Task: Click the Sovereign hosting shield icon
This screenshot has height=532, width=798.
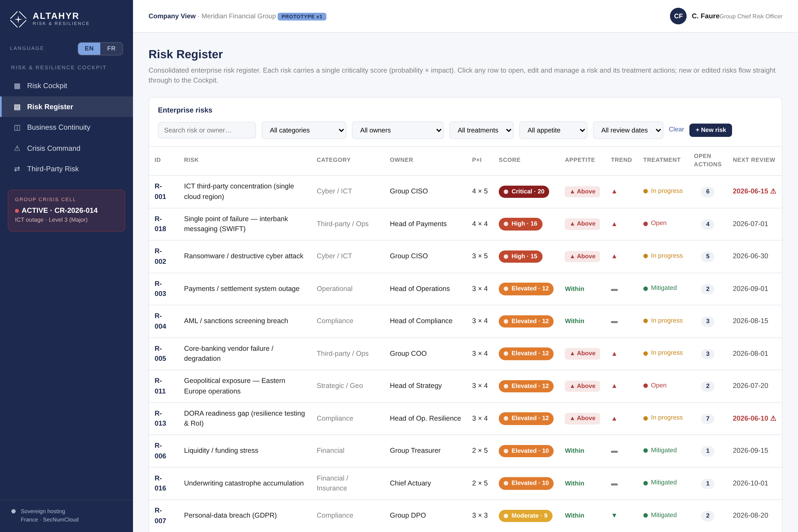Action: coord(14,511)
